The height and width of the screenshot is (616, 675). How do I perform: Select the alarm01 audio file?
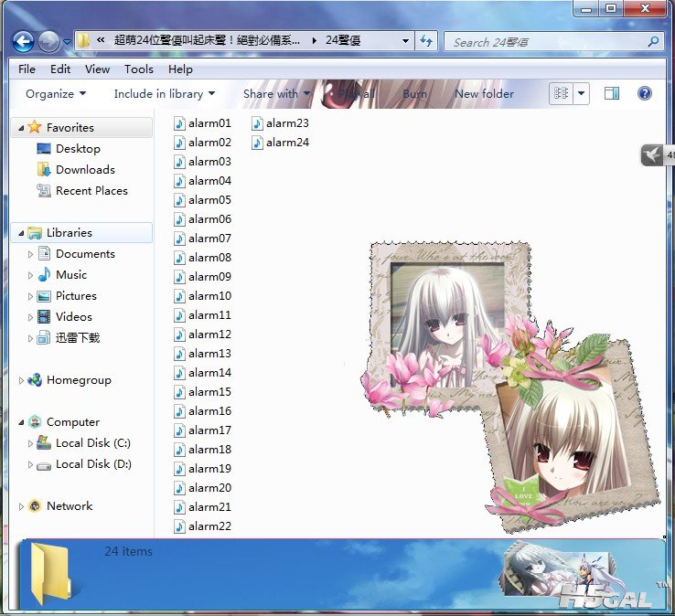click(x=209, y=122)
